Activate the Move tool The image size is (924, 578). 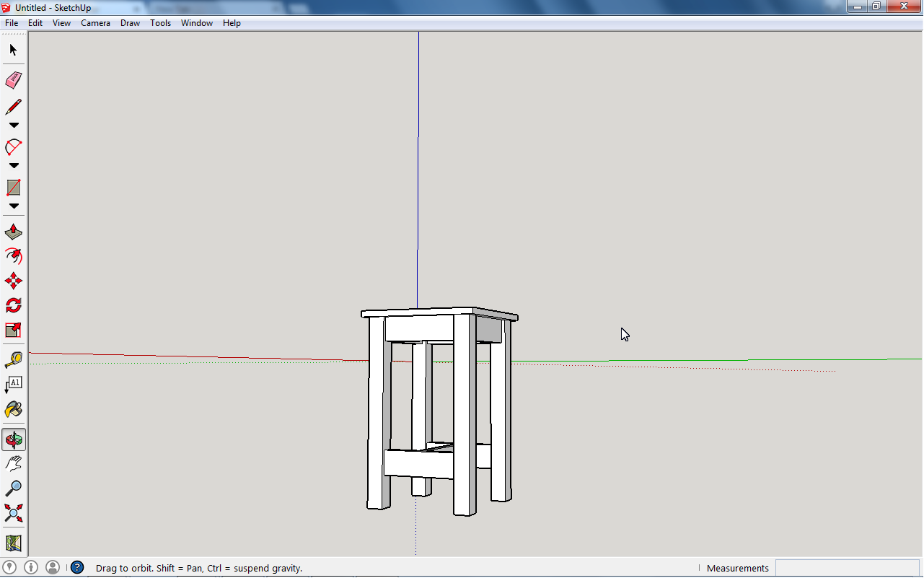pos(13,281)
